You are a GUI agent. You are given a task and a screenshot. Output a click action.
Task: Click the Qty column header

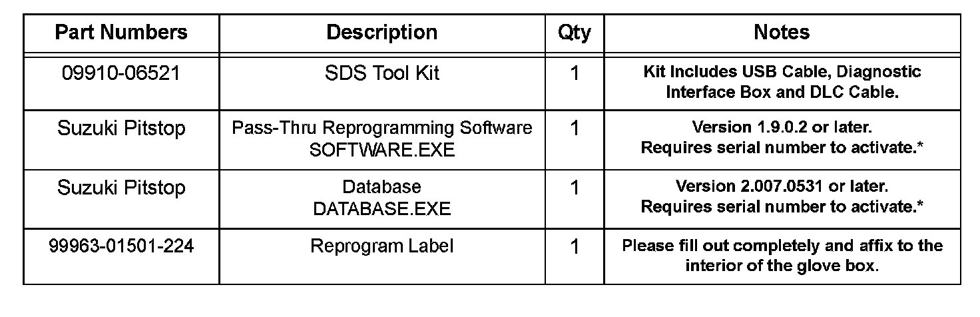pos(574,33)
